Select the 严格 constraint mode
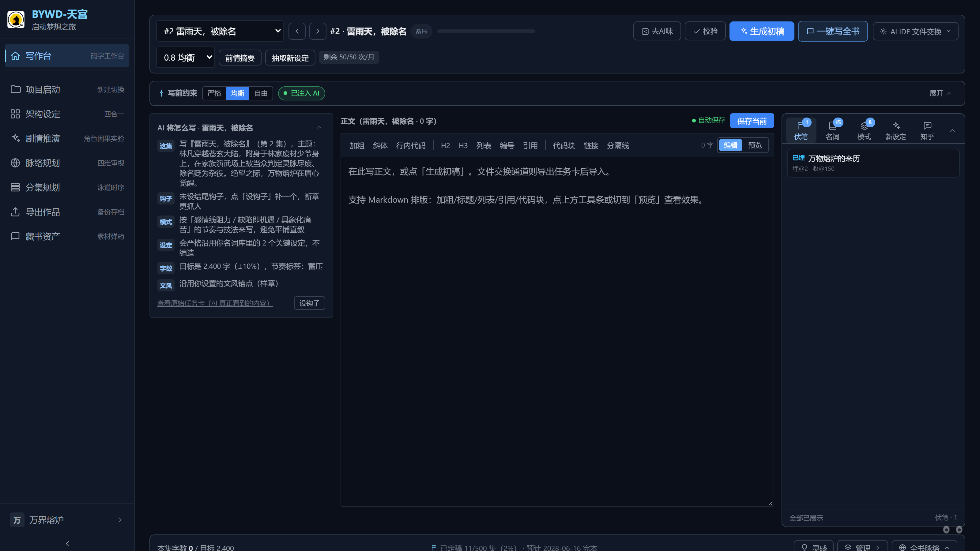Viewport: 980px width, 551px height. 214,93
